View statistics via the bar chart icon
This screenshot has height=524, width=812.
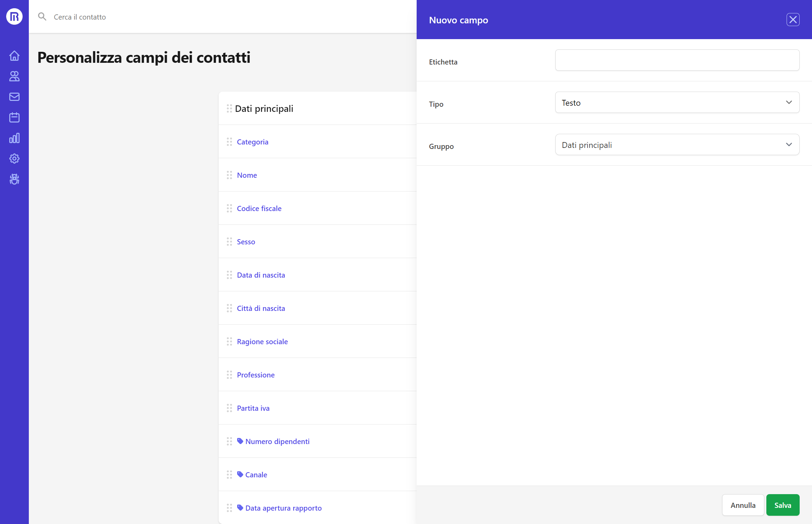pyautogui.click(x=14, y=138)
